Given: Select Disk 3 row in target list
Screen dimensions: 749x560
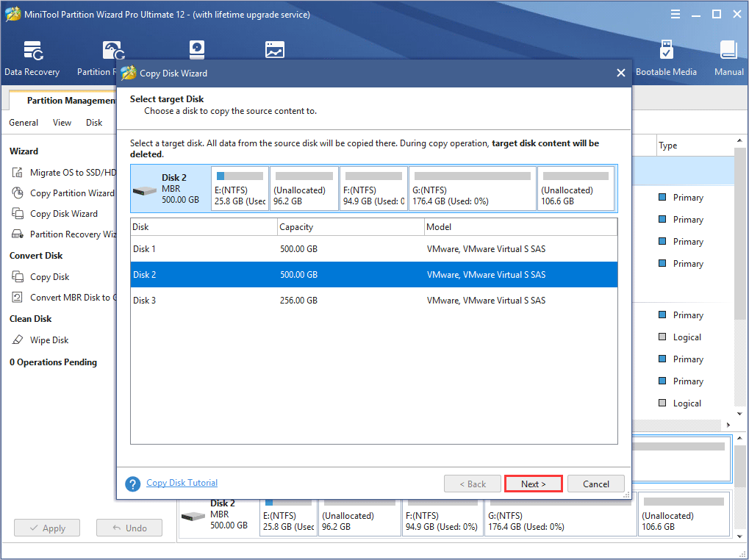Looking at the screenshot, I should pyautogui.click(x=373, y=301).
